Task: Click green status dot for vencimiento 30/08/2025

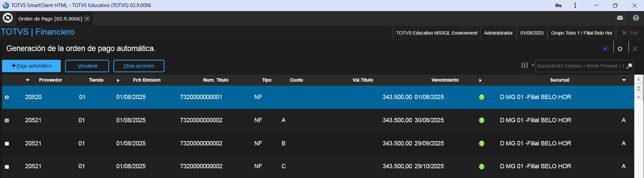Action: (x=482, y=120)
